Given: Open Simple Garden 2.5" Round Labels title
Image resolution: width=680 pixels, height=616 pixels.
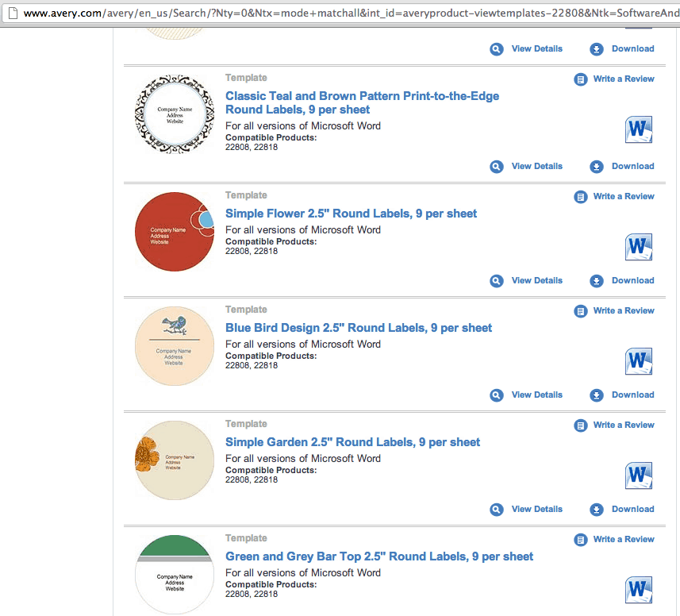Looking at the screenshot, I should pos(352,442).
